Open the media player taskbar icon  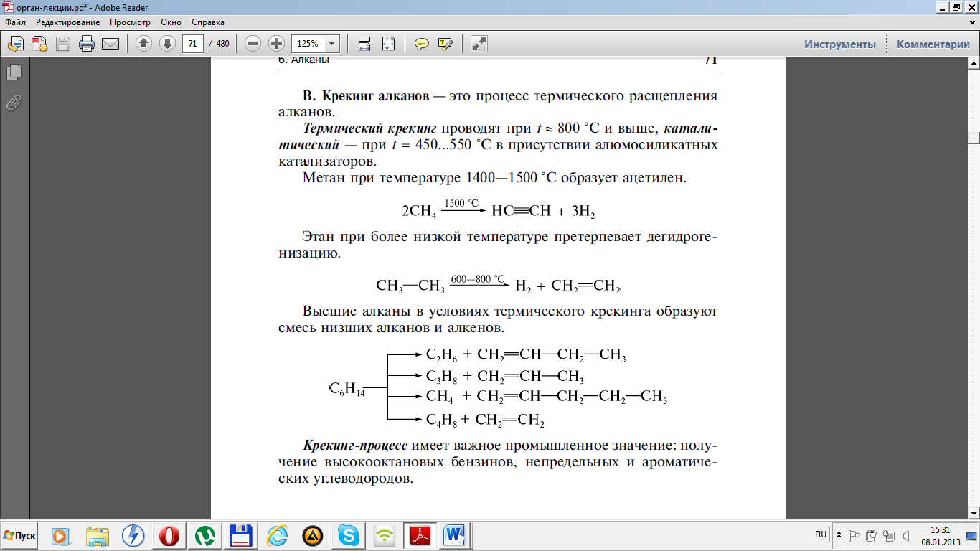62,535
